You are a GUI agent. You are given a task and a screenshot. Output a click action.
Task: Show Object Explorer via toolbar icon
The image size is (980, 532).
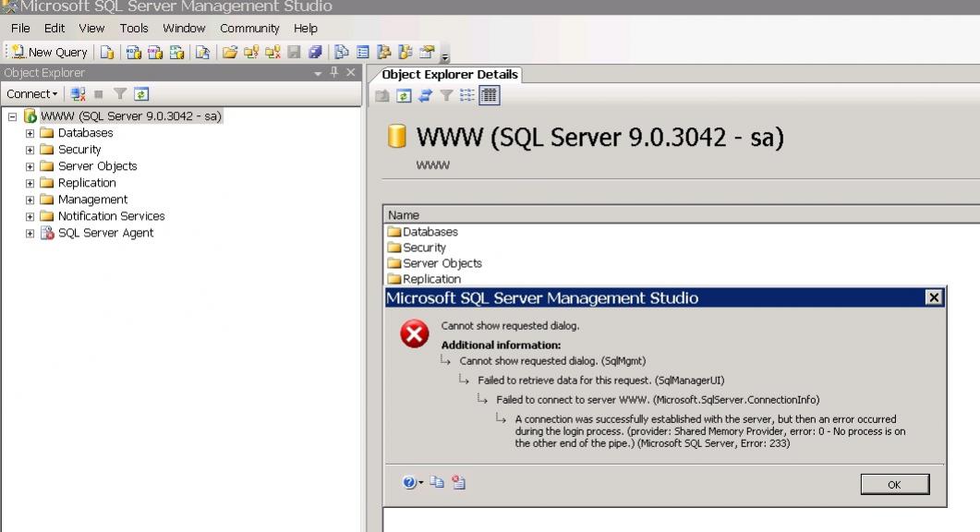pos(383,53)
